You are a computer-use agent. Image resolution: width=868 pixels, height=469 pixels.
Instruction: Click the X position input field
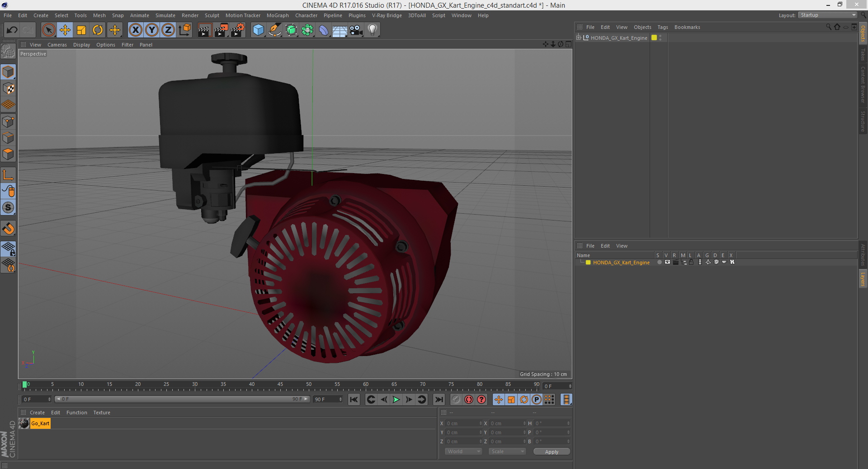point(464,423)
